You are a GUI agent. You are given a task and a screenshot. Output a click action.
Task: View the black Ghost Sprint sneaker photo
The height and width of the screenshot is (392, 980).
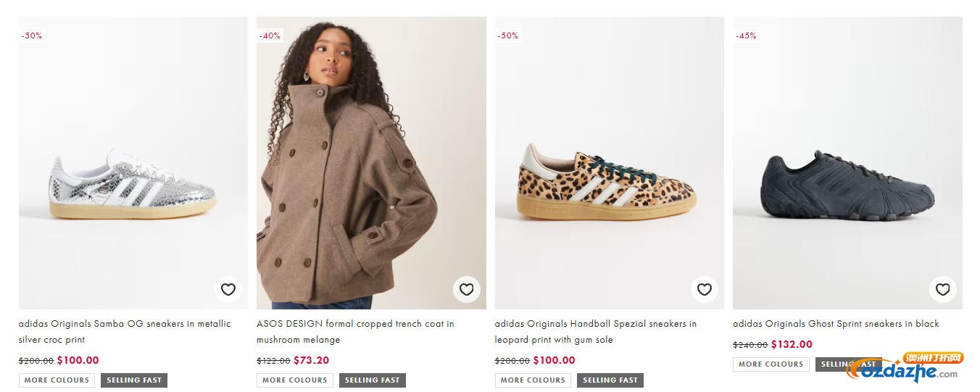847,163
